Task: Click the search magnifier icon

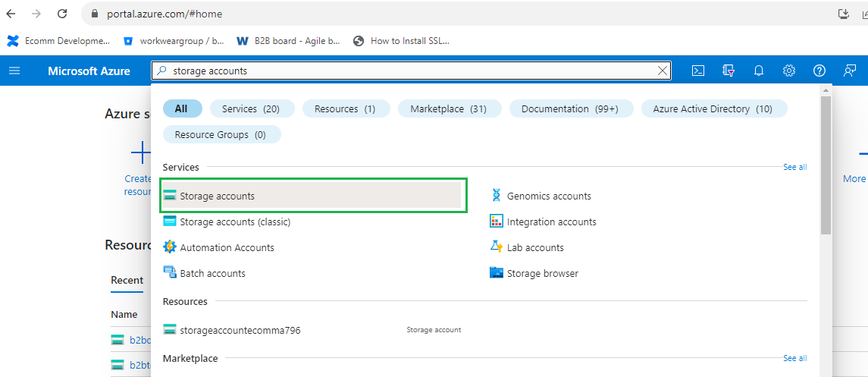Action: tap(161, 71)
